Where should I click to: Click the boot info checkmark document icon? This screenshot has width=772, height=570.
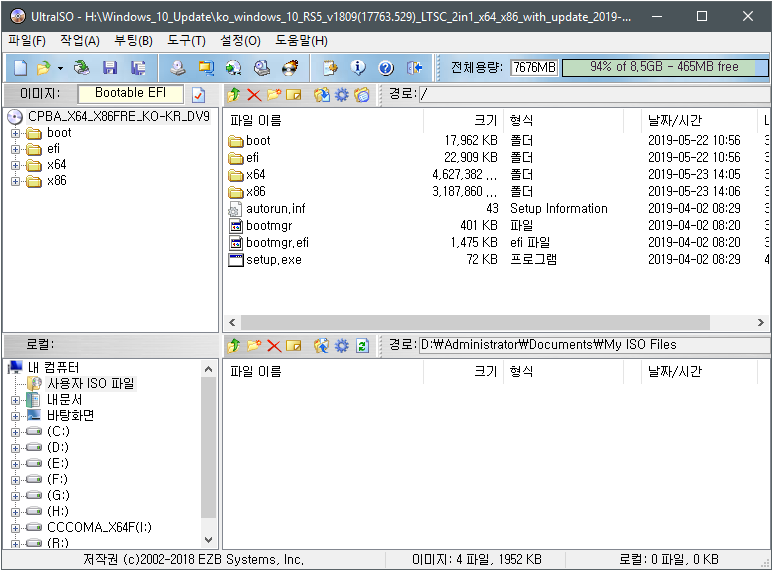click(199, 95)
